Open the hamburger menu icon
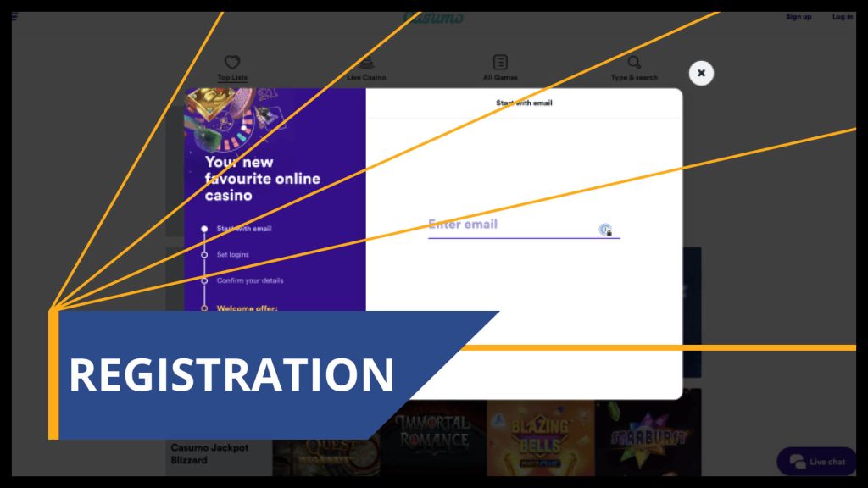 click(x=15, y=16)
